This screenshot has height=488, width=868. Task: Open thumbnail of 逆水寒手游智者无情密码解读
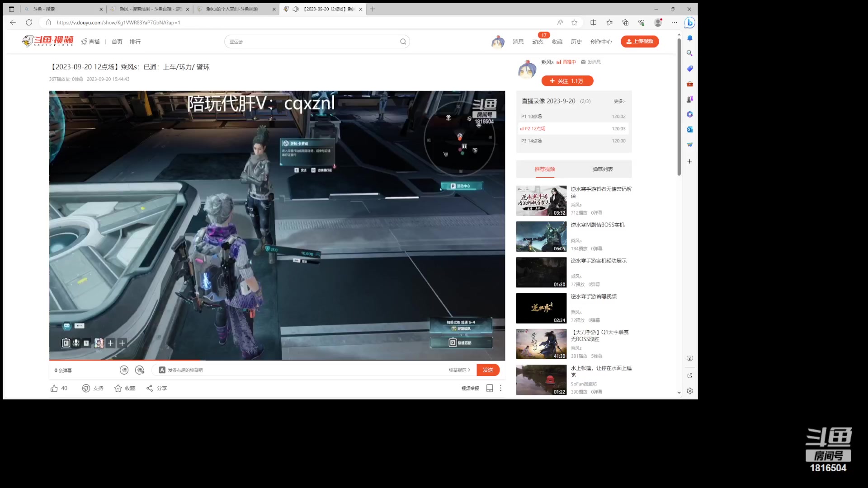541,201
